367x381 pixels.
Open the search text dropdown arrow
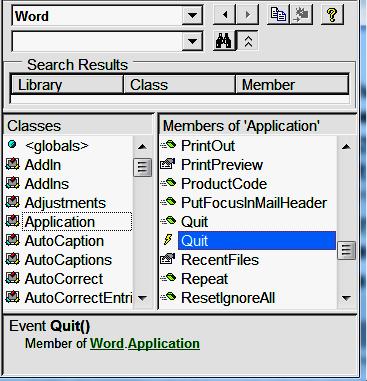(x=192, y=41)
